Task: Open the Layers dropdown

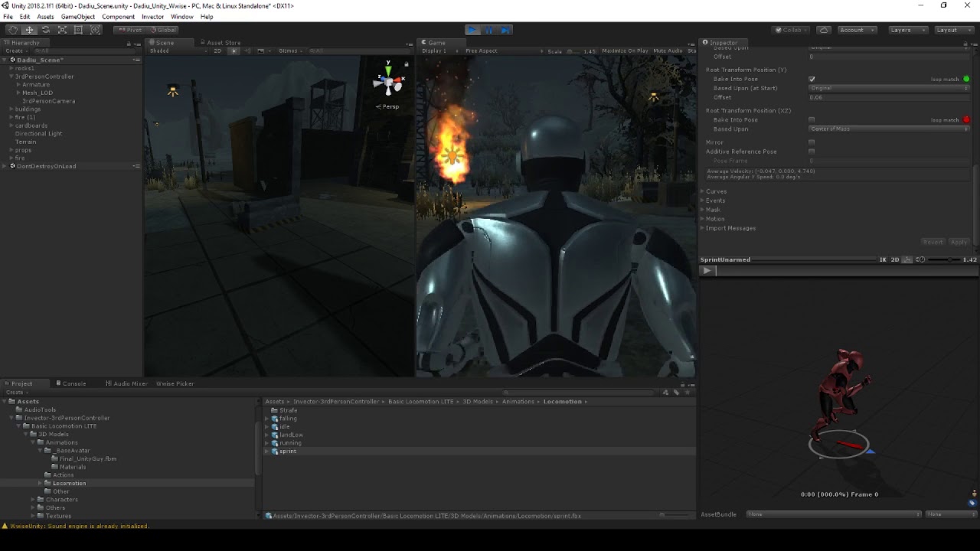Action: coord(908,30)
